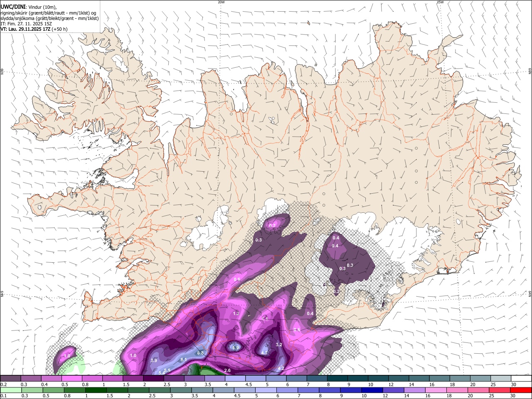This screenshot has height=399, width=532.
Task: Select the 4.7 value label on the map
Action: coord(265,353)
